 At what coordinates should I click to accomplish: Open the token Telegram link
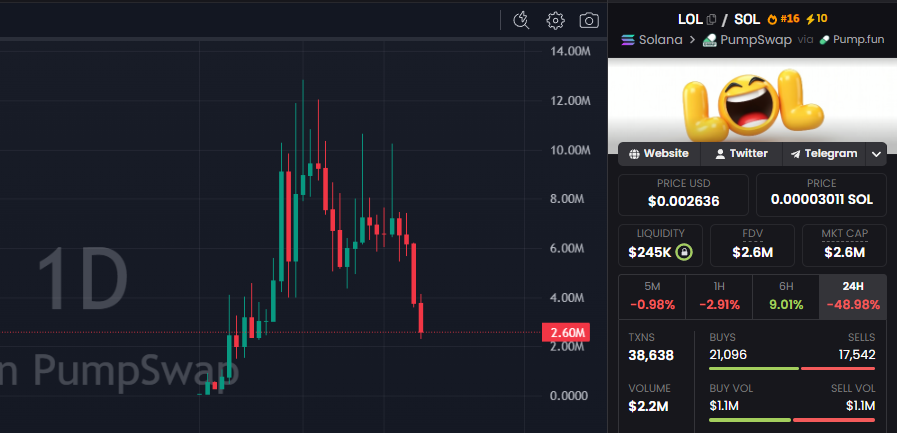click(823, 154)
